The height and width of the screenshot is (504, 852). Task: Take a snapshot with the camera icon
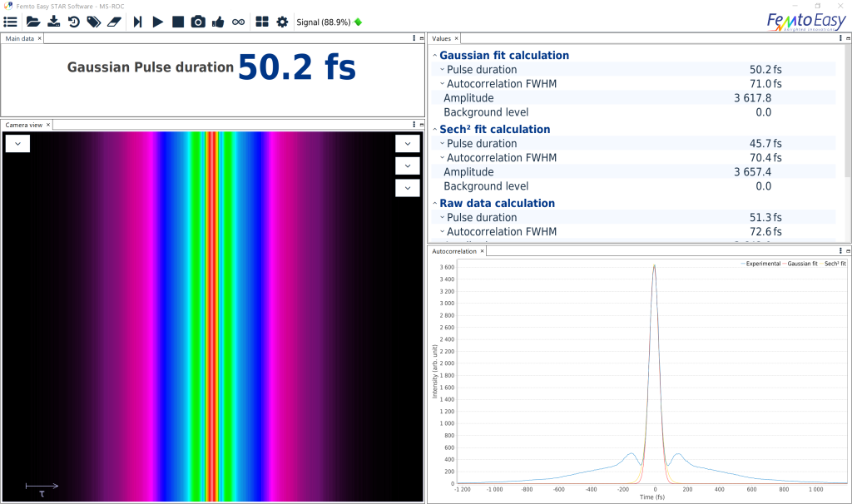click(x=198, y=22)
